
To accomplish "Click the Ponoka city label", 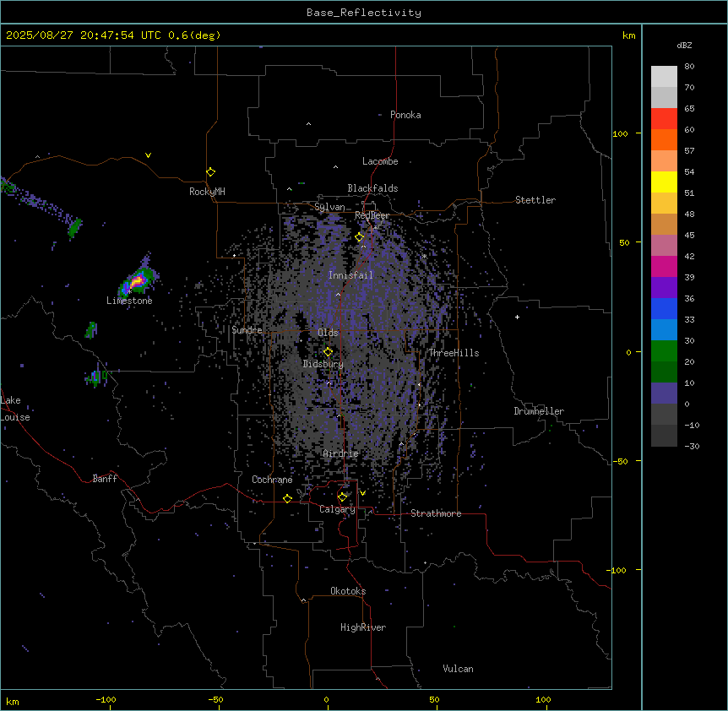I will [405, 115].
